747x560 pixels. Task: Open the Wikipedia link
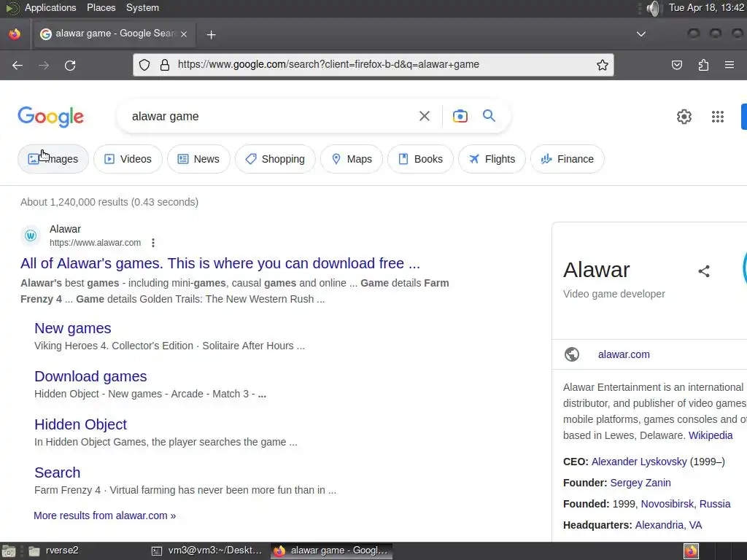point(711,435)
